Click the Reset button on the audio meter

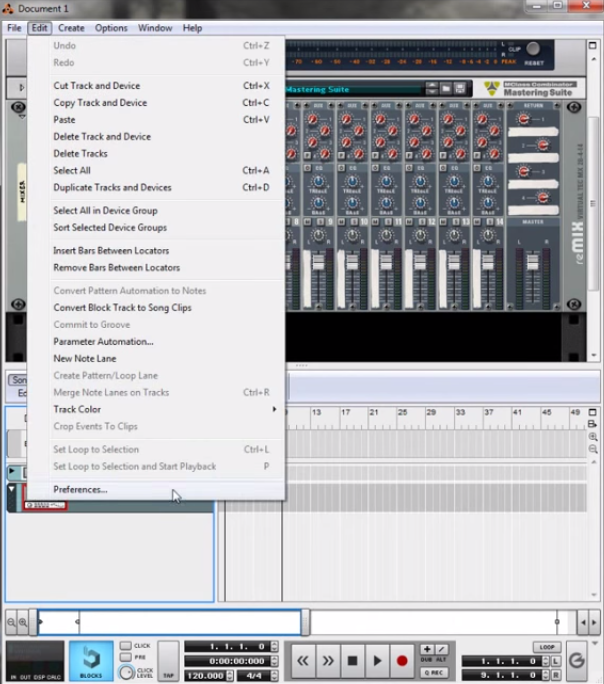coord(533,49)
